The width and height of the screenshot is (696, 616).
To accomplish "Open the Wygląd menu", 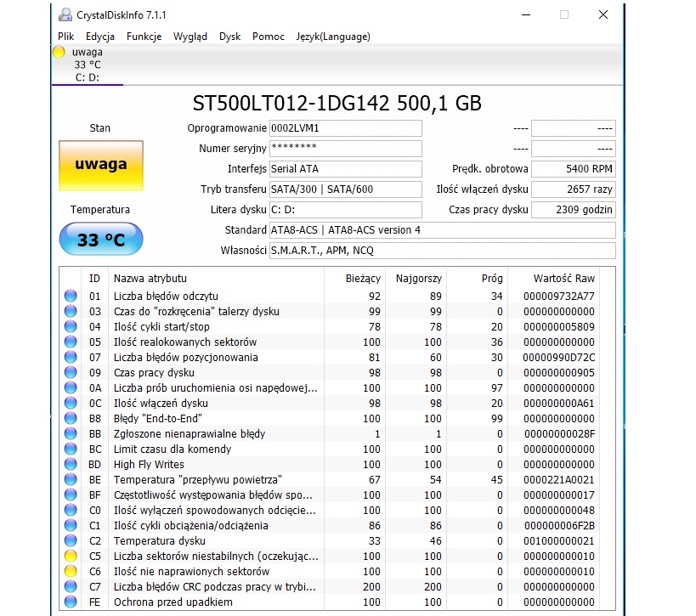I will [x=190, y=37].
